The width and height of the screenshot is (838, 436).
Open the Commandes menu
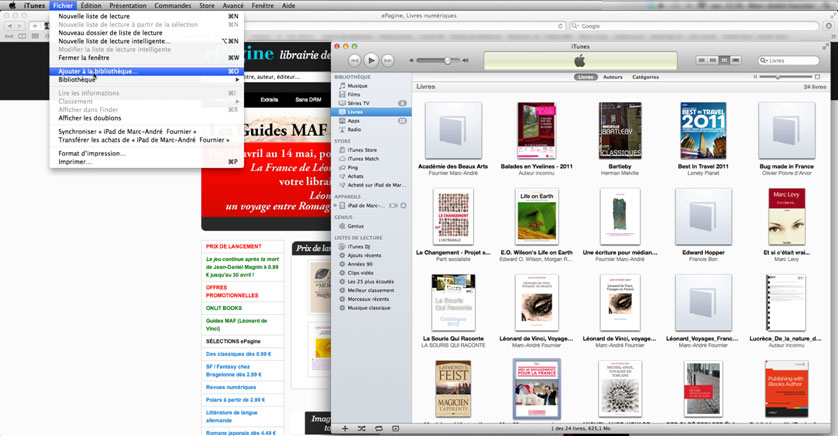[x=173, y=5]
